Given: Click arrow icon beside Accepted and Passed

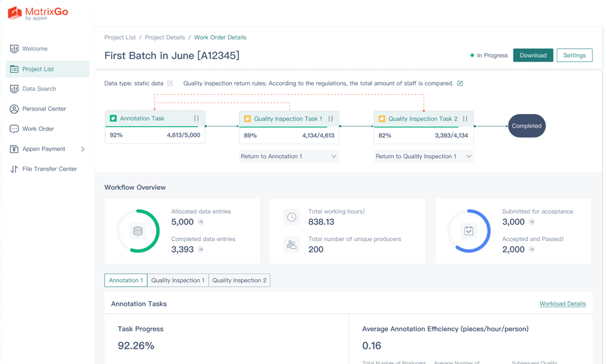Looking at the screenshot, I should click(x=532, y=249).
